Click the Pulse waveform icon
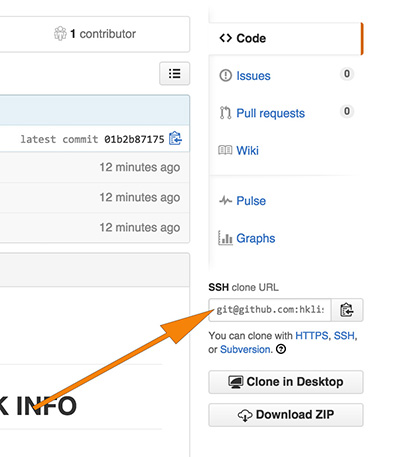The width and height of the screenshot is (400, 457). coord(226,201)
